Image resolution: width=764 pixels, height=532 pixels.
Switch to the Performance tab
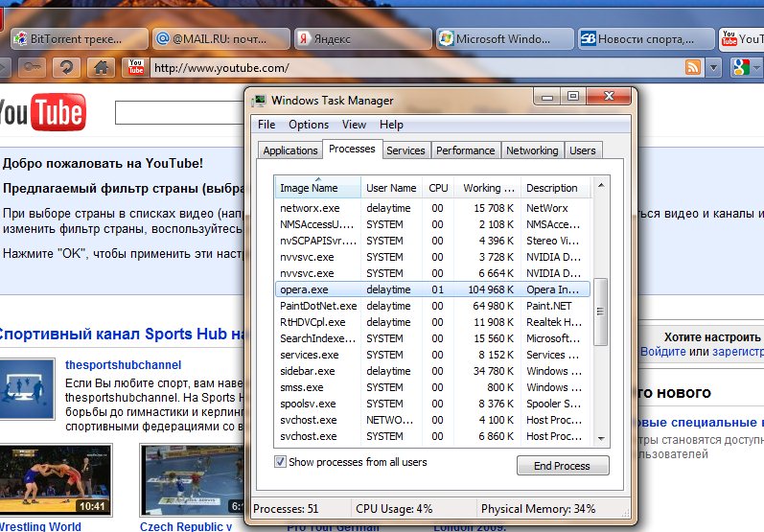click(x=465, y=150)
